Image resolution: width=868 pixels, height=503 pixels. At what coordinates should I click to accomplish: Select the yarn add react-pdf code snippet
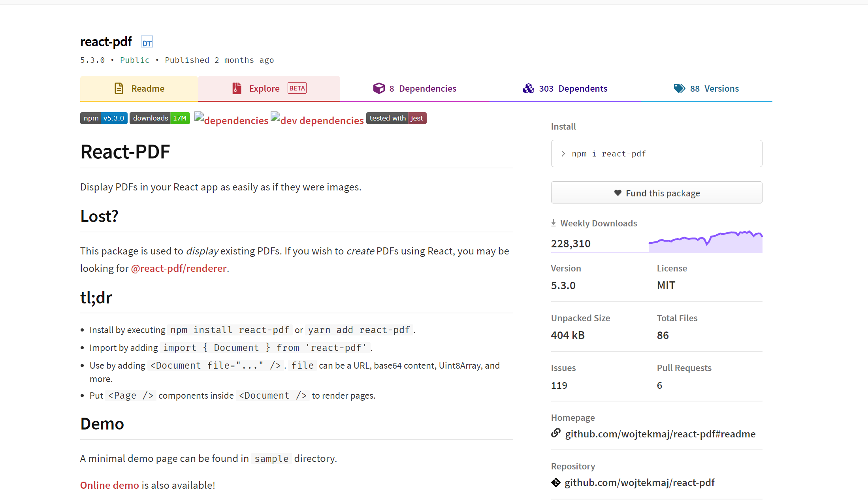coord(359,330)
